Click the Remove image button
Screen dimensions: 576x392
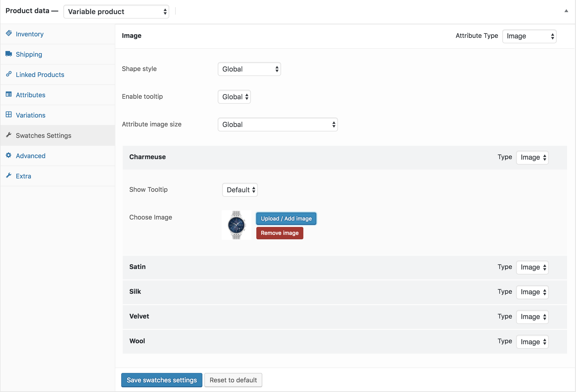280,233
